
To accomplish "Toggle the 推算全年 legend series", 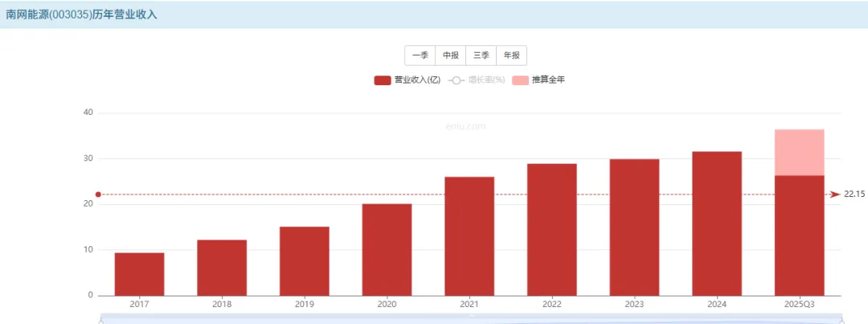I will point(538,80).
